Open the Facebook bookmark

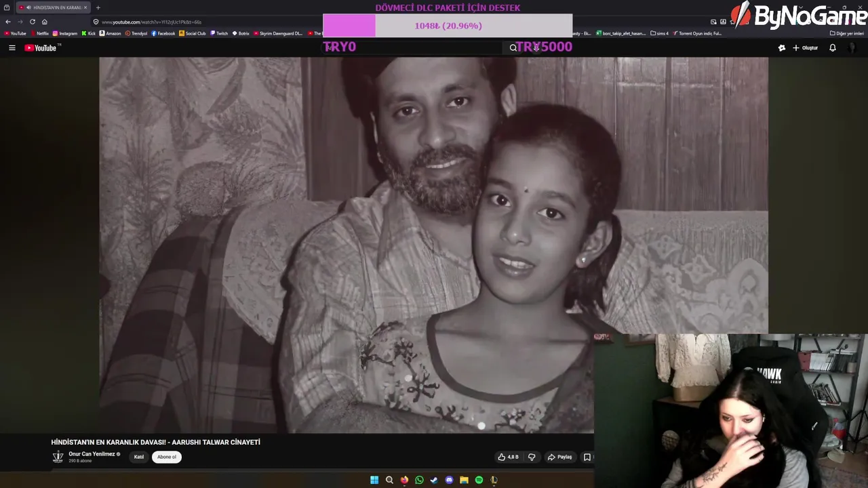[163, 33]
